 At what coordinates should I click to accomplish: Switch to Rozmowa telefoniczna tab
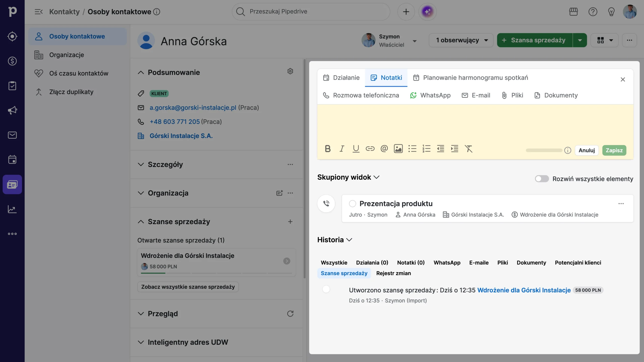tap(361, 95)
